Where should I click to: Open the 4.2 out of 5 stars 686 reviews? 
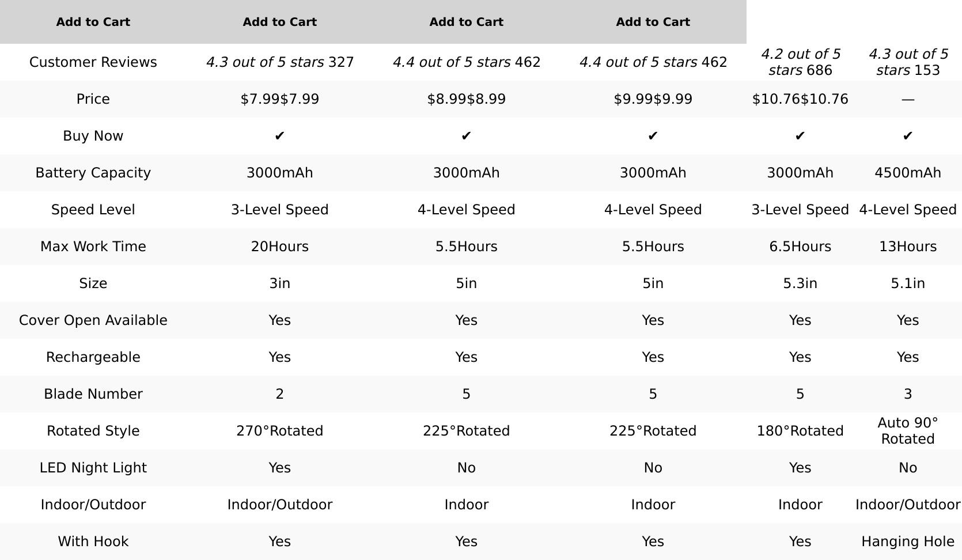[800, 62]
